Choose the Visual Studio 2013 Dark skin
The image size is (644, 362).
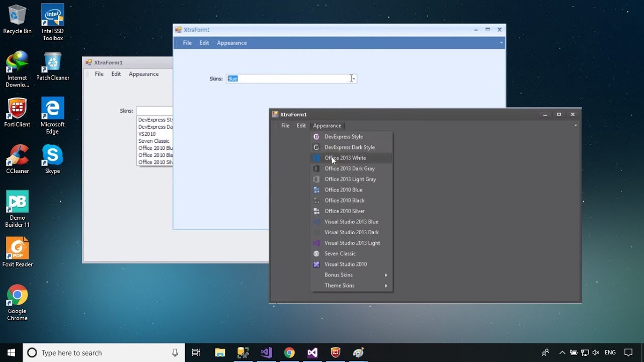pos(352,232)
